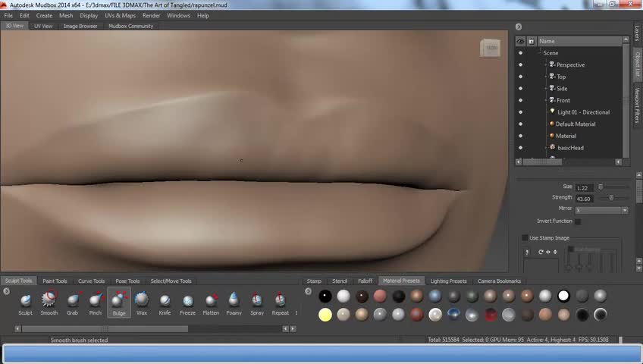This screenshot has height=364, width=643.
Task: Click the ViewCube in the 3D viewport
Action: (491, 48)
